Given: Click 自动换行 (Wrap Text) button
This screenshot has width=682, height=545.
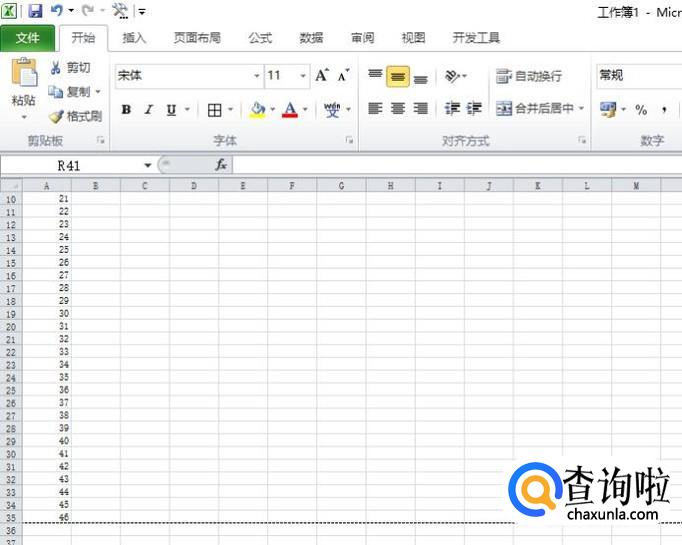Looking at the screenshot, I should coord(529,76).
